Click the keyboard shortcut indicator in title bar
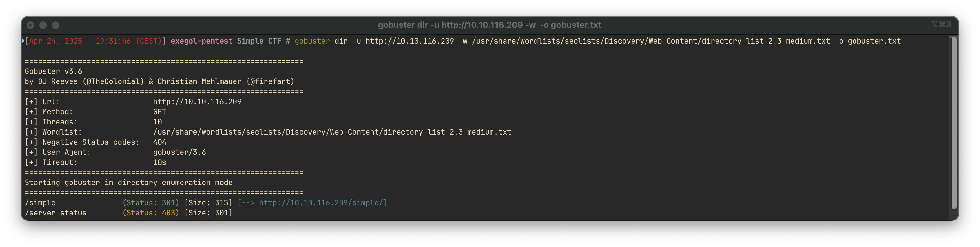The image size is (980, 247). (940, 24)
